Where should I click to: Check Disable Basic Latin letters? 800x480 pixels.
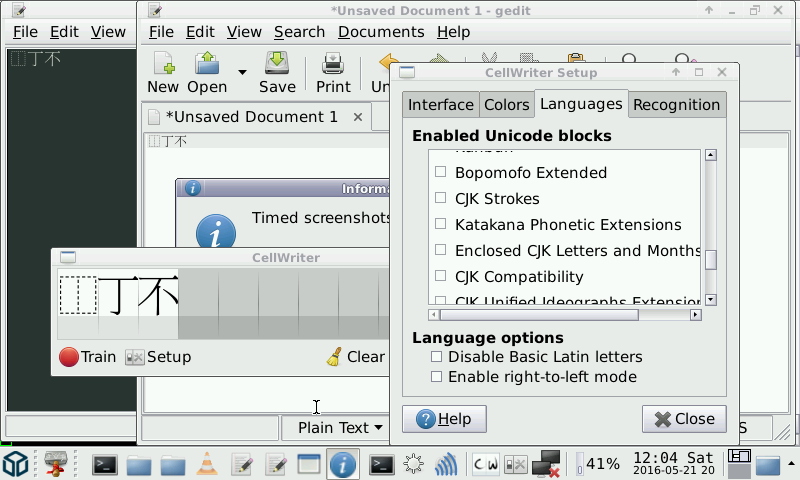tap(436, 357)
